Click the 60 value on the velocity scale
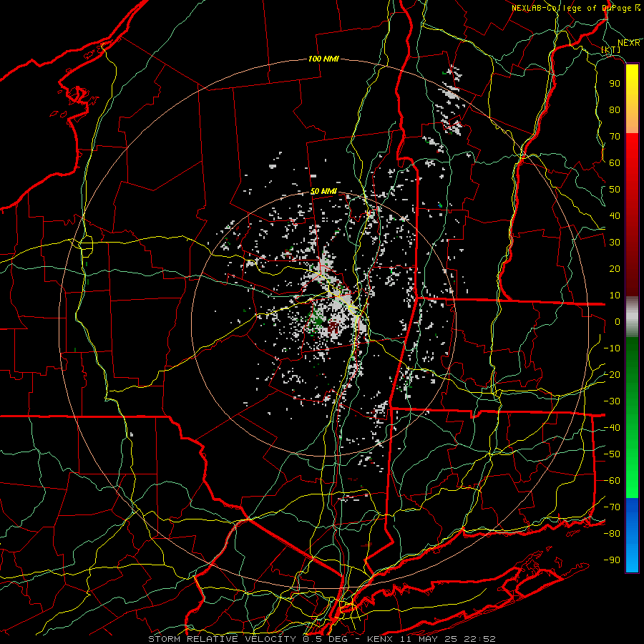The height and width of the screenshot is (644, 644). [615, 163]
